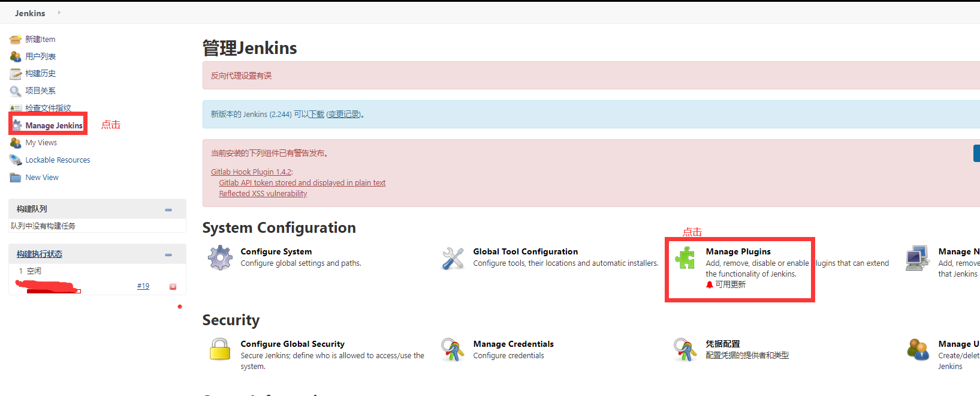980x396 pixels.
Task: Collapse the 构建执行状态 panel
Action: [168, 254]
